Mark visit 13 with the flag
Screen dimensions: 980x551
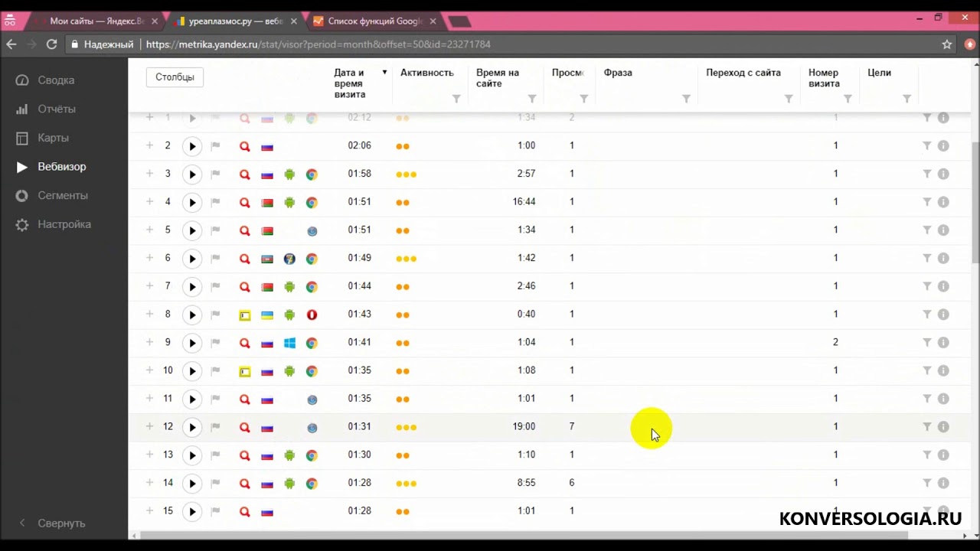coord(216,455)
